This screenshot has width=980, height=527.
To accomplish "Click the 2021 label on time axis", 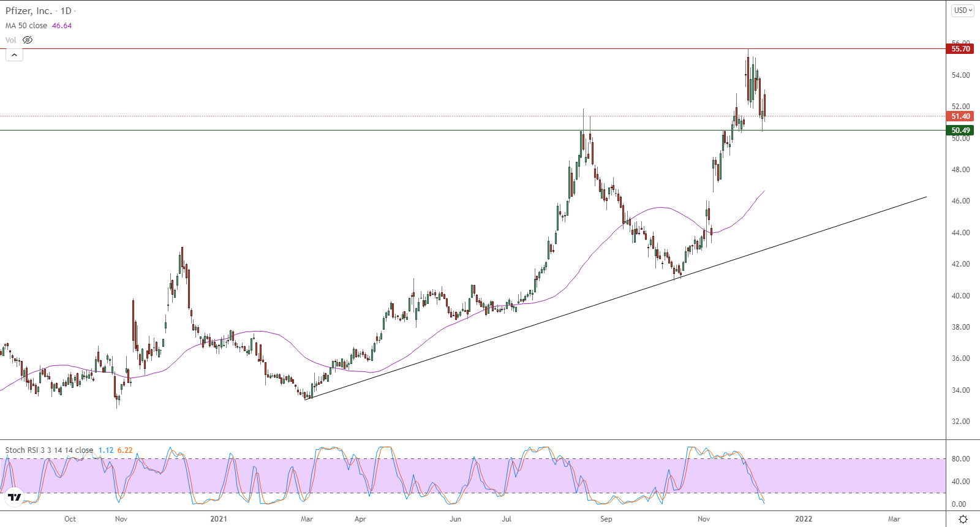I will (219, 519).
